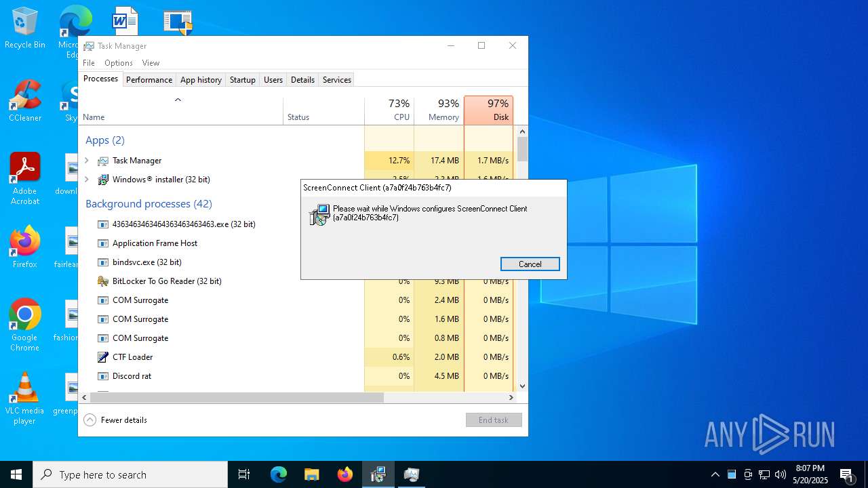The height and width of the screenshot is (488, 868).
Task: Open File Explorer from the taskbar
Action: pos(311,474)
